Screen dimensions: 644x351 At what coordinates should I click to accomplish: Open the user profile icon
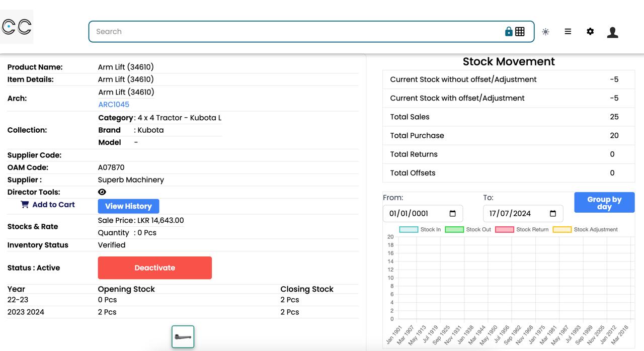(x=612, y=32)
